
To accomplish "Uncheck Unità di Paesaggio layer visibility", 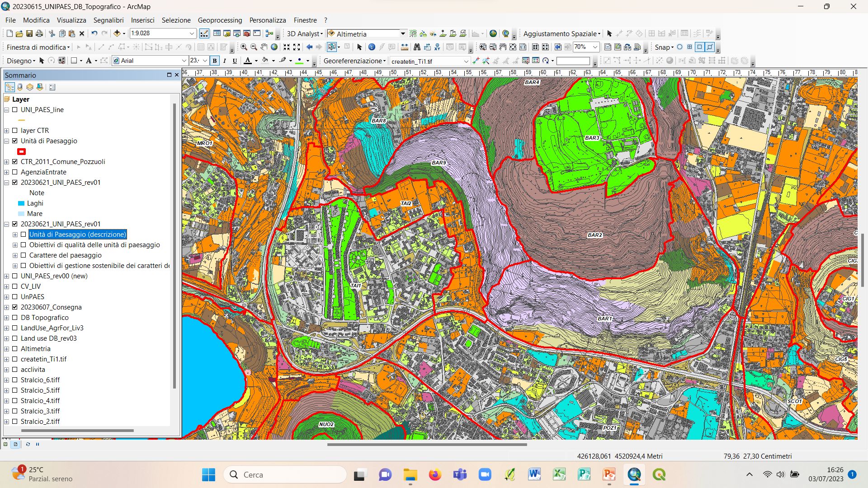I will click(x=15, y=141).
